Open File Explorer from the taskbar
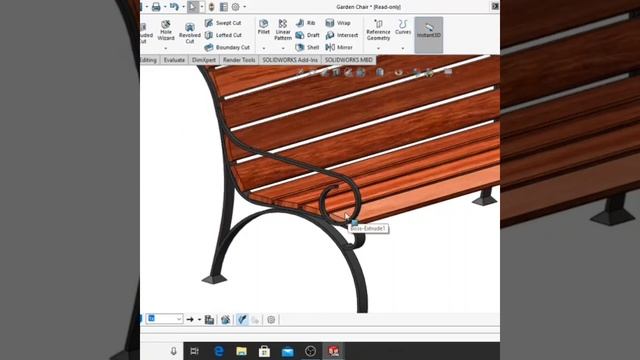 coord(242,351)
